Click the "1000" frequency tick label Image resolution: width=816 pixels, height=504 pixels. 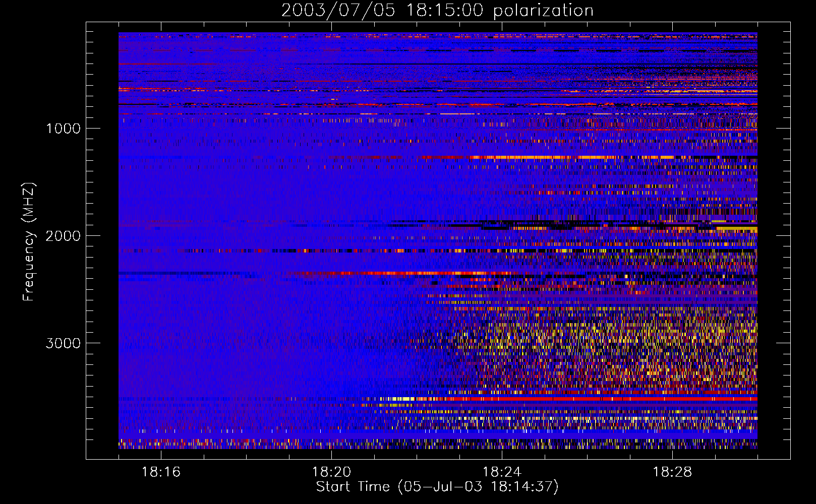click(63, 129)
